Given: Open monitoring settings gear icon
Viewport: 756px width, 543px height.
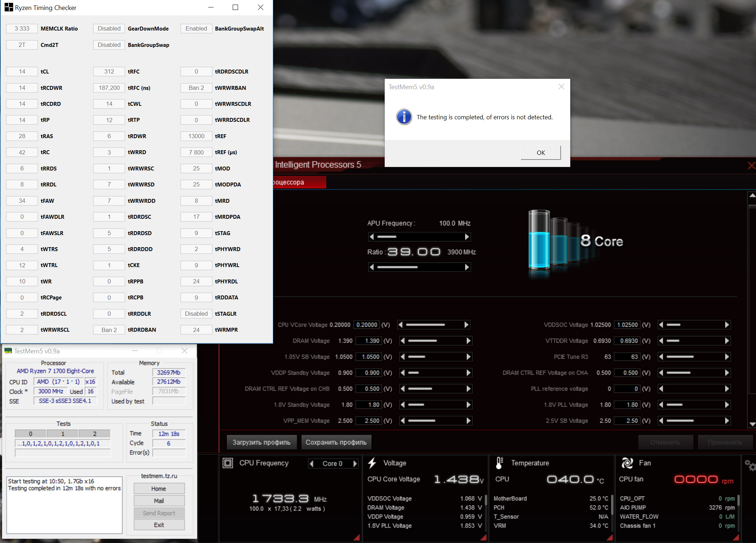Looking at the screenshot, I should [x=750, y=465].
